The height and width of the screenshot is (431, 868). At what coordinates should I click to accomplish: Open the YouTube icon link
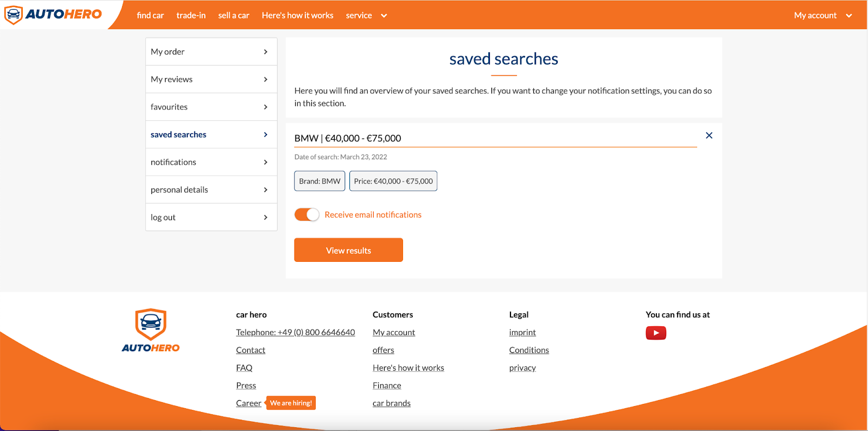point(656,333)
